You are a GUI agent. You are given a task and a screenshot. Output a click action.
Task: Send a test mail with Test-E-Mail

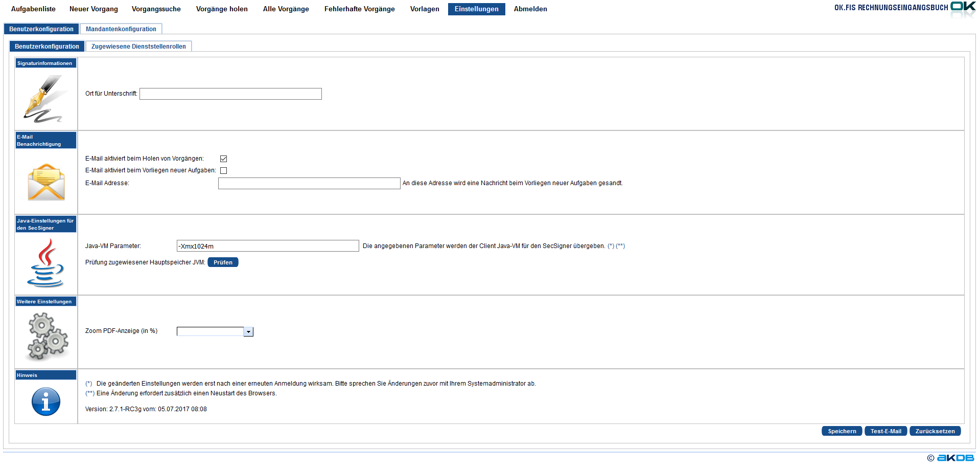(885, 431)
